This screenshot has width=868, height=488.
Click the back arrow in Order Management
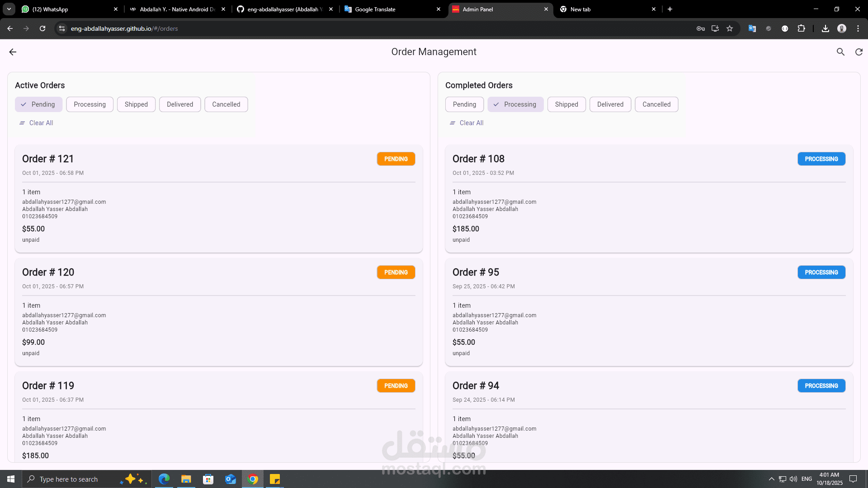pos(13,52)
